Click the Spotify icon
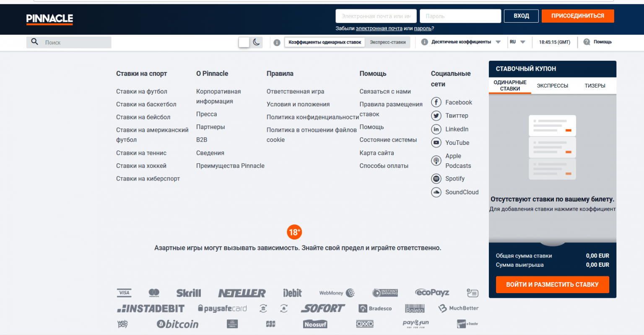Screen dimensions: 644x335 click(436, 179)
